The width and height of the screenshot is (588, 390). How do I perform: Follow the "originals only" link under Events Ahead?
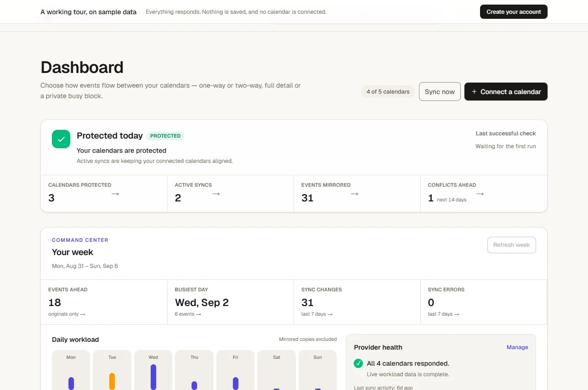tap(67, 314)
